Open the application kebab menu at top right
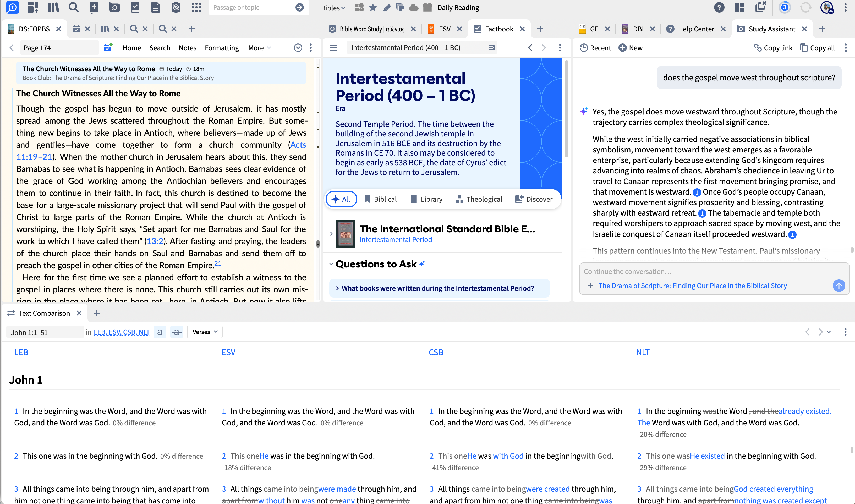Screen dimensions: 855x504 click(846, 7)
